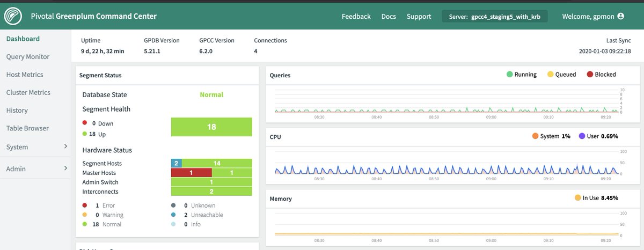
Task: Click the yellow In Use memory legend dot
Action: (578, 198)
